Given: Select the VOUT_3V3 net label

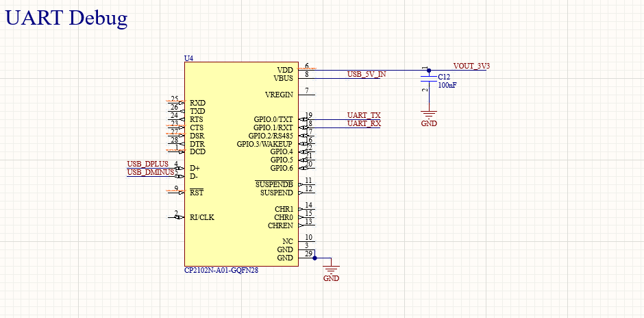Looking at the screenshot, I should click(471, 66).
